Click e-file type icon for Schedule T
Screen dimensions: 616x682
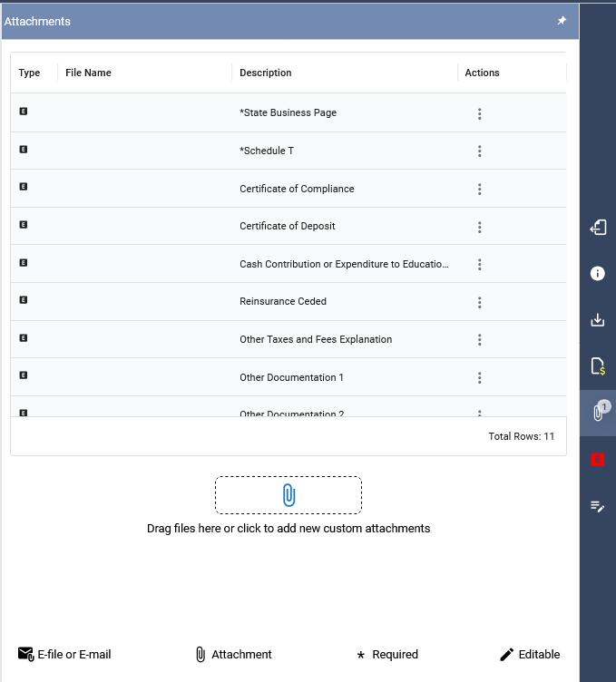[x=24, y=149]
